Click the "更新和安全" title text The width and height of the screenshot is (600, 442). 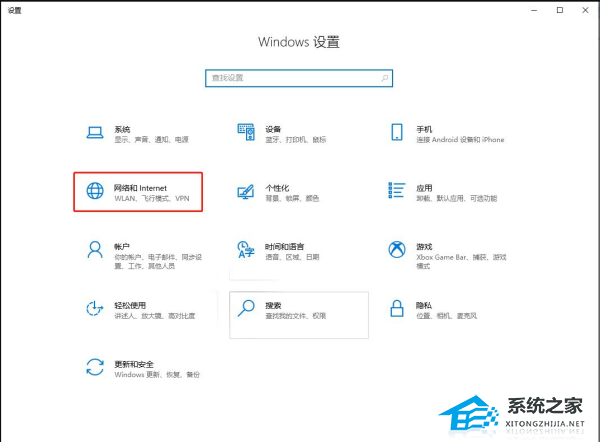point(135,362)
